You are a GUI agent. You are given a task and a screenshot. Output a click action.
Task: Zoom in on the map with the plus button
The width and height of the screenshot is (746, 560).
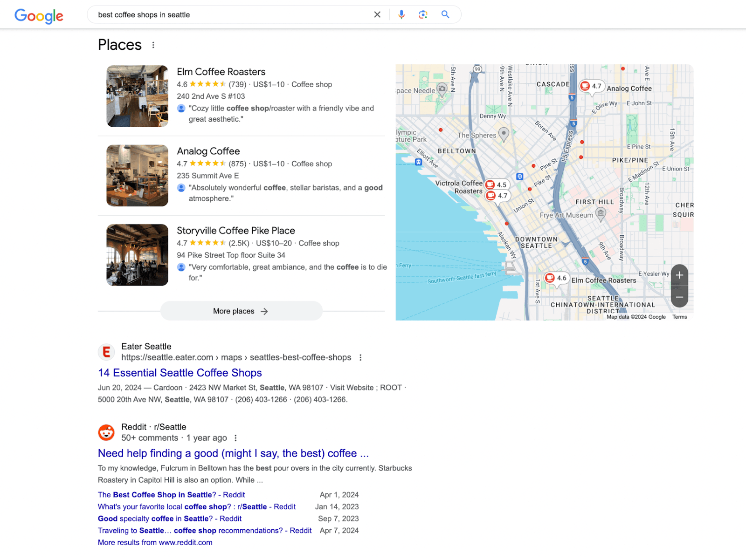[679, 275]
